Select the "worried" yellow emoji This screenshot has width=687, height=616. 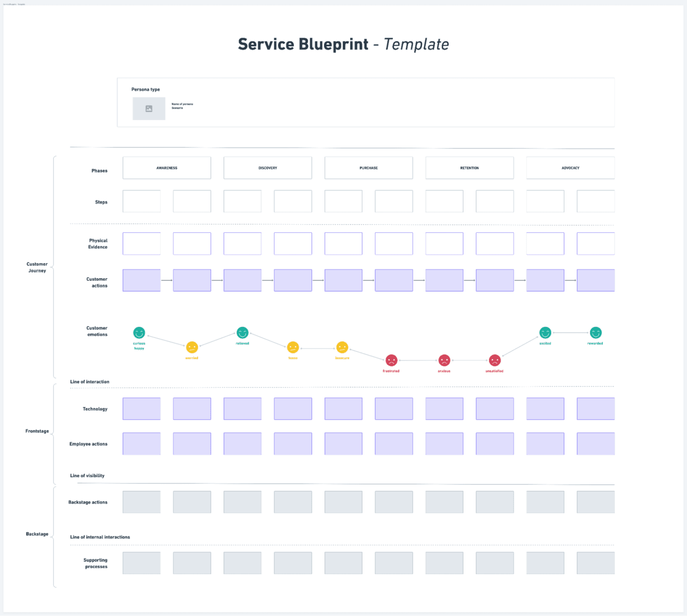(192, 346)
